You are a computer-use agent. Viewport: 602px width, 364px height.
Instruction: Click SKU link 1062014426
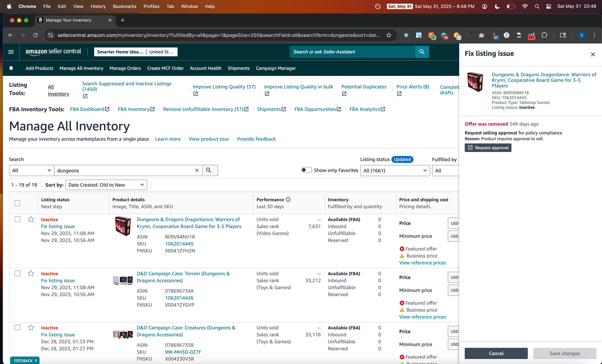coord(179,298)
